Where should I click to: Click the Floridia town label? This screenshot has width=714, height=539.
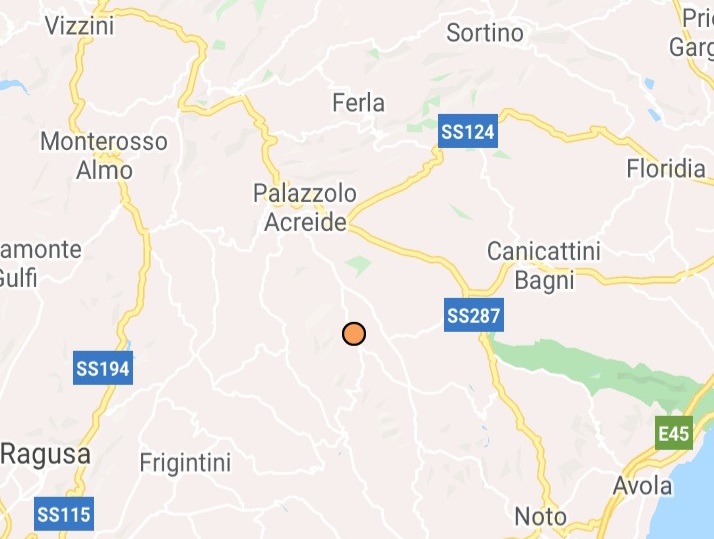[666, 168]
